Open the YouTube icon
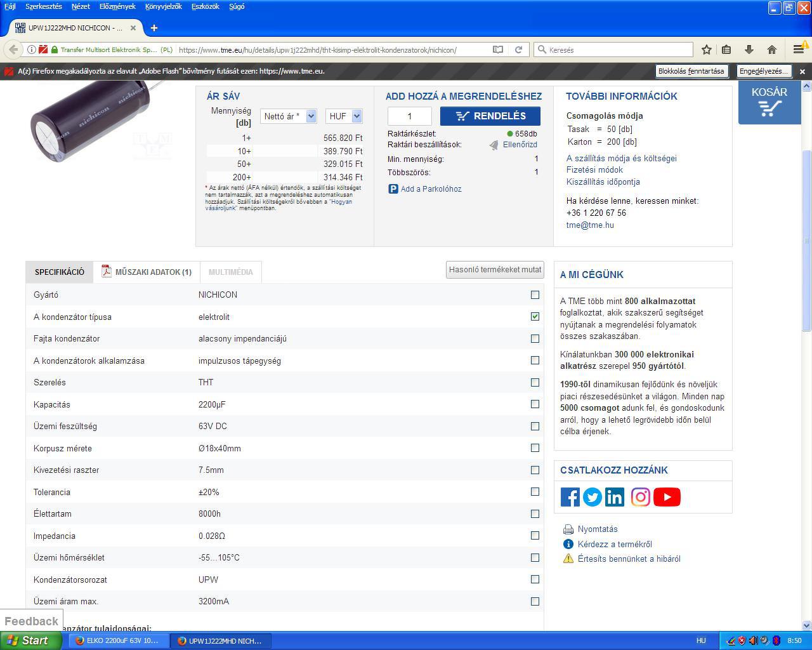This screenshot has width=812, height=650. pos(667,497)
